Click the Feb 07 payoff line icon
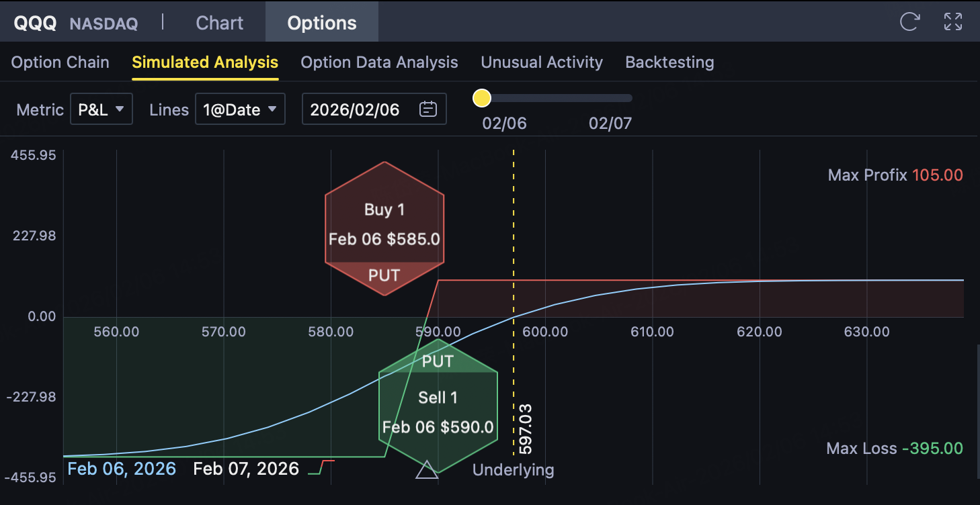Screen dimensions: 980x505 [x=321, y=467]
